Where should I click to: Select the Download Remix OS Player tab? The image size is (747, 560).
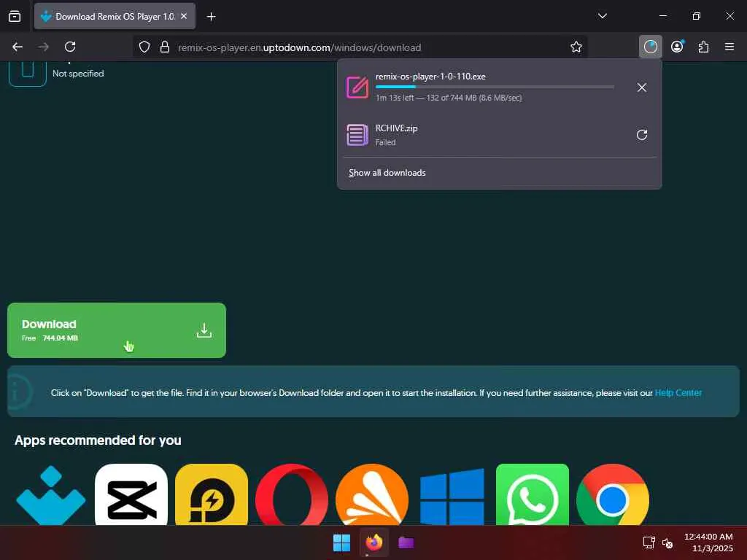coord(115,16)
